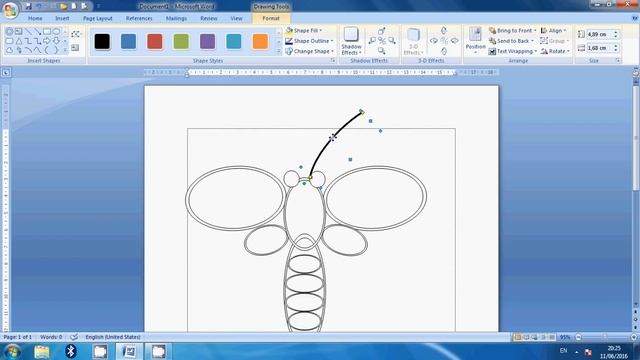Nudge shadow up
The image size is (640, 360).
tap(382, 31)
